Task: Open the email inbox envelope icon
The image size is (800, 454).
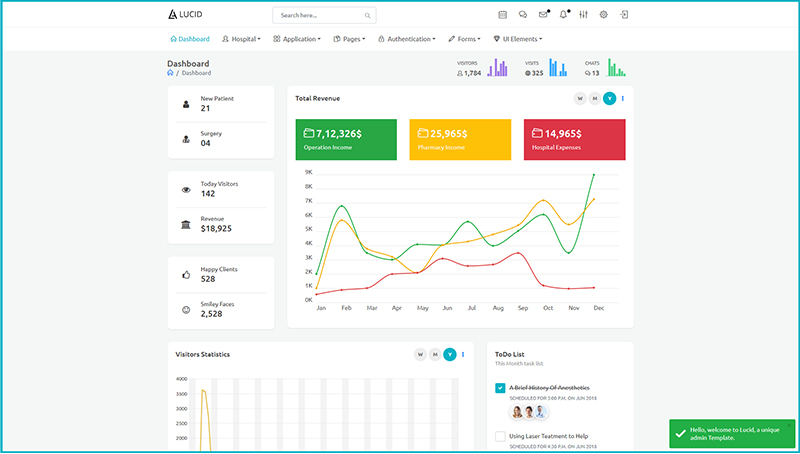Action: 543,15
